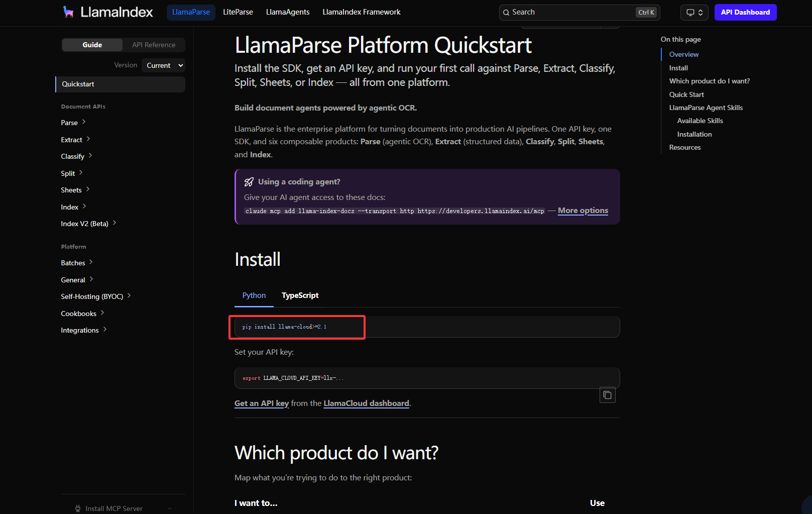Switch to API Reference toggle
Viewport: 812px width, 514px height.
point(154,45)
